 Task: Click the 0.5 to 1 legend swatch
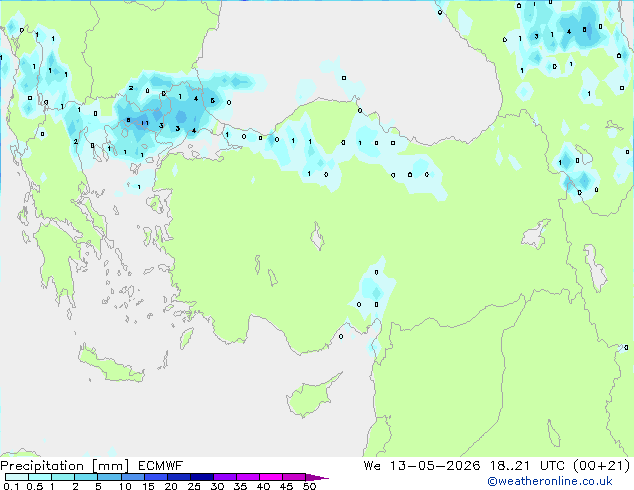pyautogui.click(x=40, y=477)
